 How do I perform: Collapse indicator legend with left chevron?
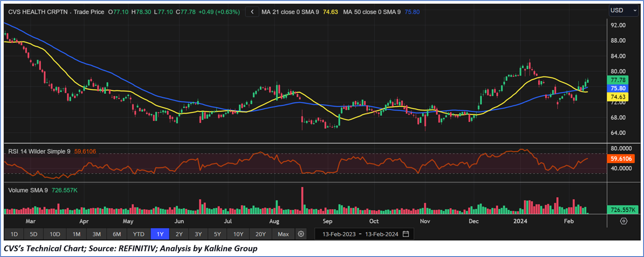click(252, 12)
